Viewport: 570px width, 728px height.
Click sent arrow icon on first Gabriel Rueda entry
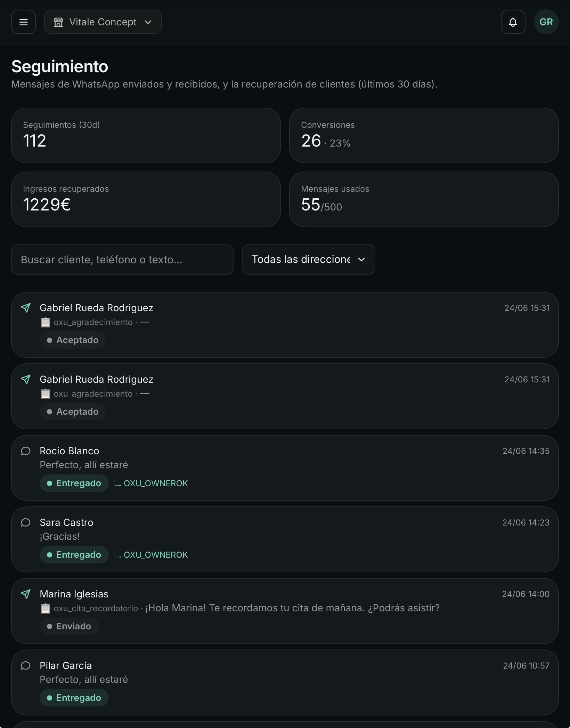tap(26, 308)
